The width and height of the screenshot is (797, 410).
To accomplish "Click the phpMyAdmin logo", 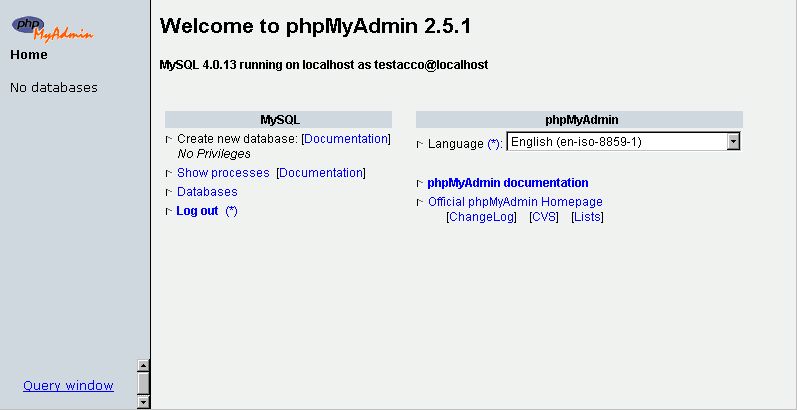I will point(52,28).
